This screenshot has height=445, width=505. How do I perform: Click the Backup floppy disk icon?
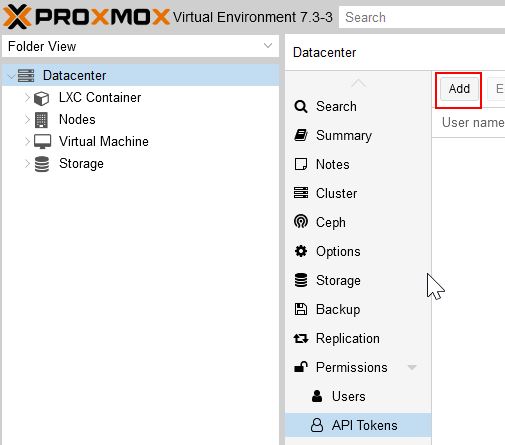click(301, 309)
